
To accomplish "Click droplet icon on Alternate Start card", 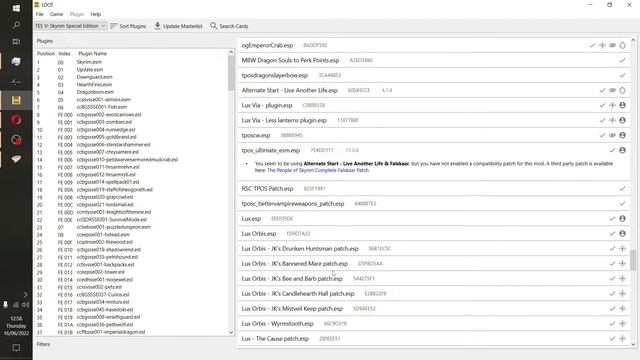I will [622, 90].
